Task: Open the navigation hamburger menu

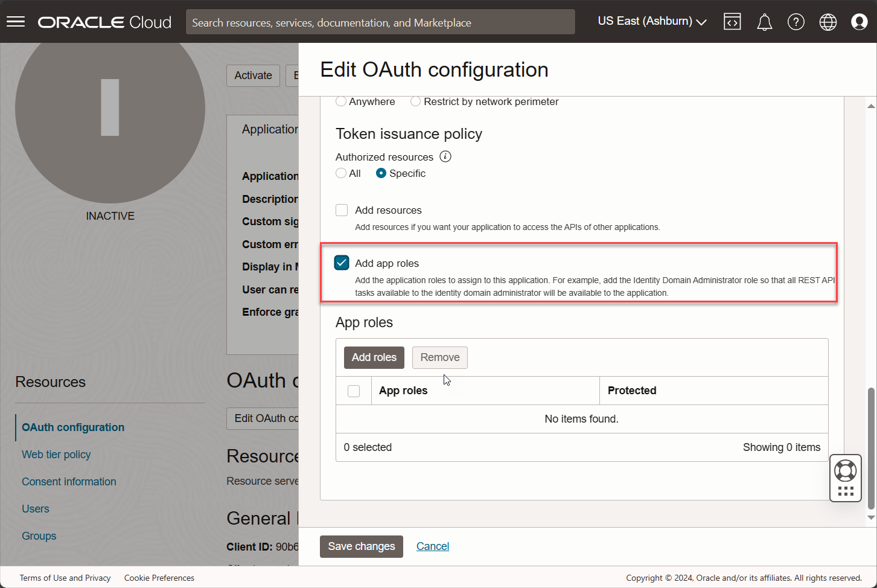Action: (x=15, y=22)
